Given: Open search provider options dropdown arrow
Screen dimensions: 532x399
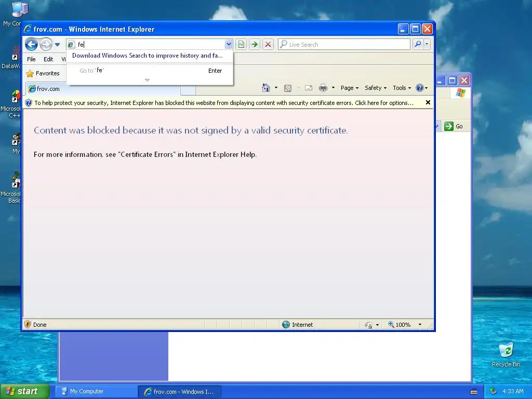Looking at the screenshot, I should (x=427, y=44).
